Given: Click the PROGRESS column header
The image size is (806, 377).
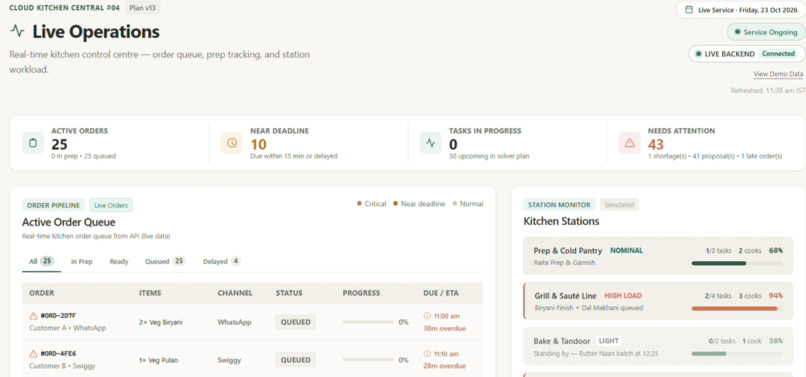Looking at the screenshot, I should point(361,293).
